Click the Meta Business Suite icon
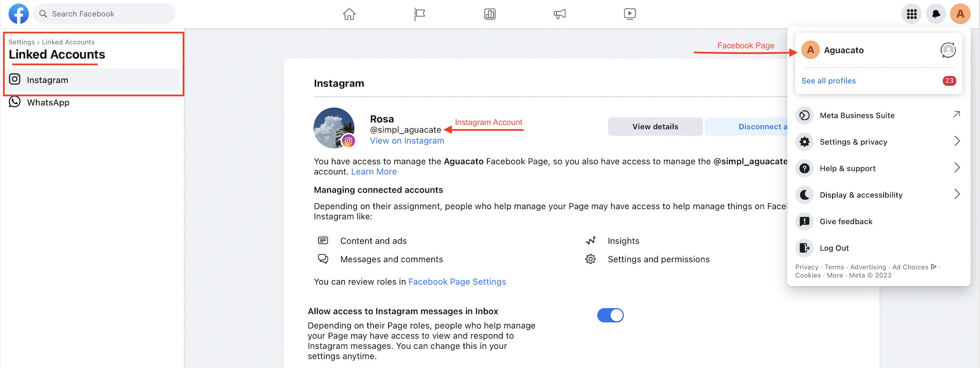This screenshot has width=980, height=368. [x=805, y=115]
